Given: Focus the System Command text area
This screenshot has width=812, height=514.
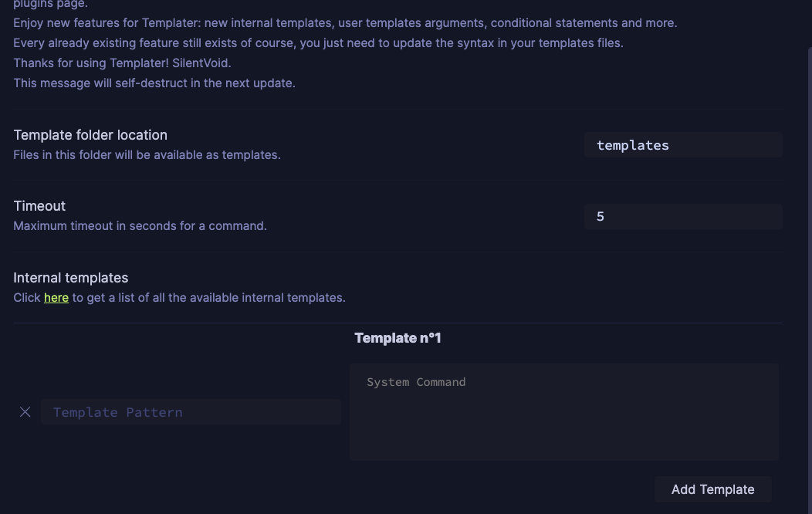Looking at the screenshot, I should click(564, 411).
